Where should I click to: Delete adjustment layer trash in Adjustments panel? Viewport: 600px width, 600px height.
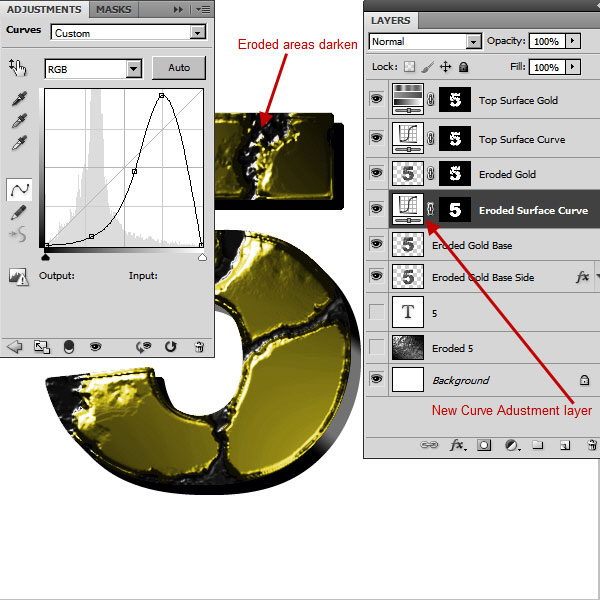[199, 347]
